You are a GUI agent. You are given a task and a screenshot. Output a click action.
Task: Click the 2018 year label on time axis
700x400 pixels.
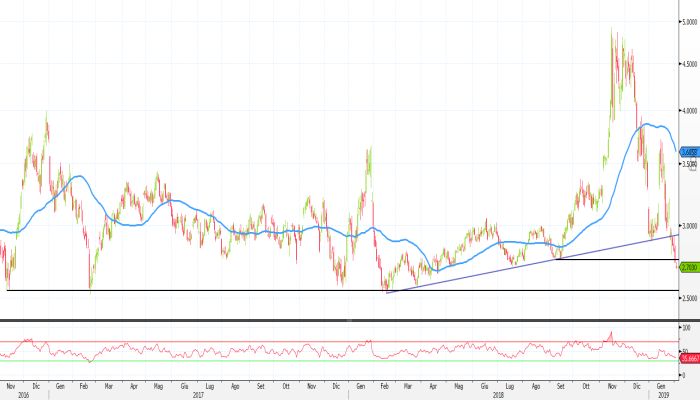pyautogui.click(x=497, y=395)
